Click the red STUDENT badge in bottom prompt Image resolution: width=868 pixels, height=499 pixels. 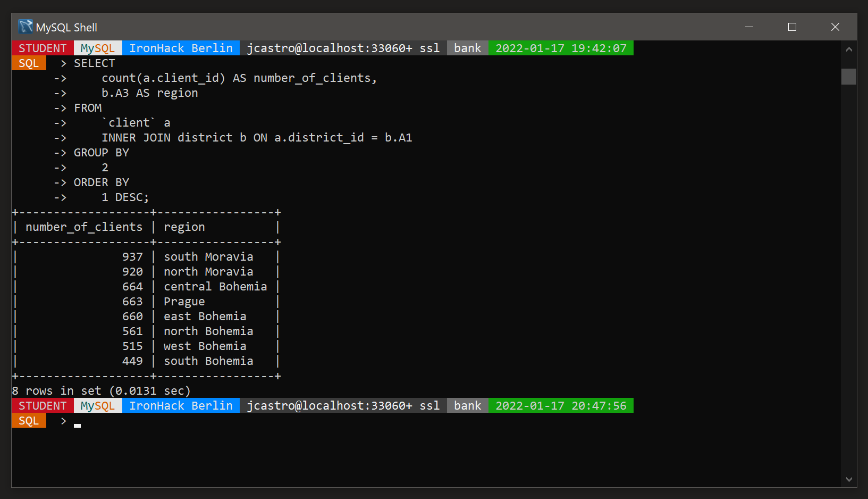(x=43, y=405)
